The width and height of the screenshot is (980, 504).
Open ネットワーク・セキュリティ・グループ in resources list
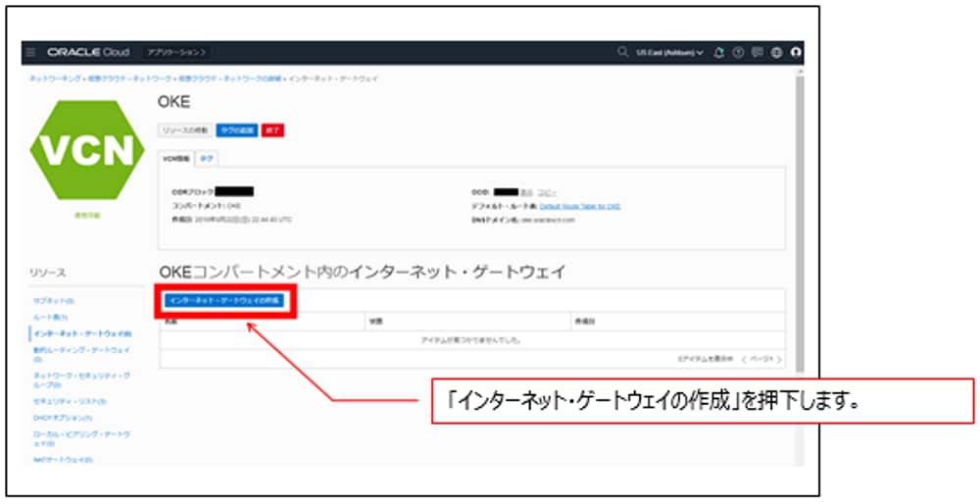[81, 379]
